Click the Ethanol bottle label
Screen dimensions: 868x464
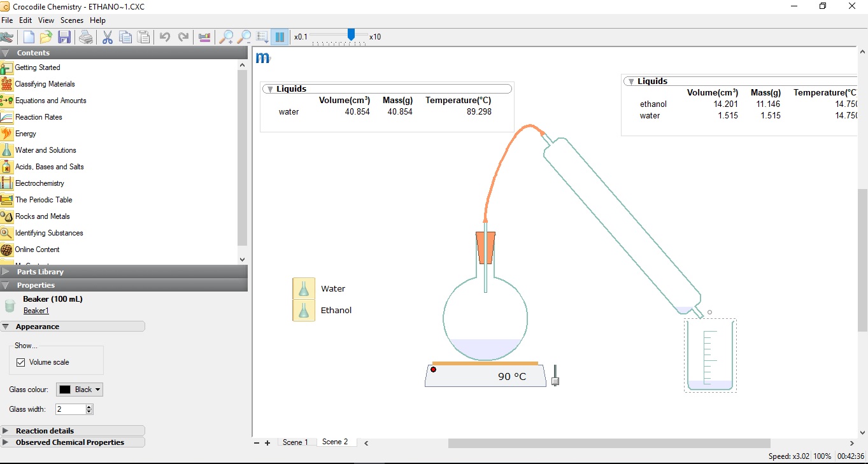[336, 311]
